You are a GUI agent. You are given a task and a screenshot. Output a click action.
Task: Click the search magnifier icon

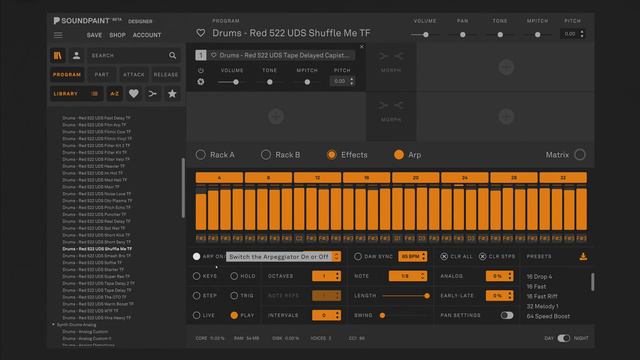[173, 56]
